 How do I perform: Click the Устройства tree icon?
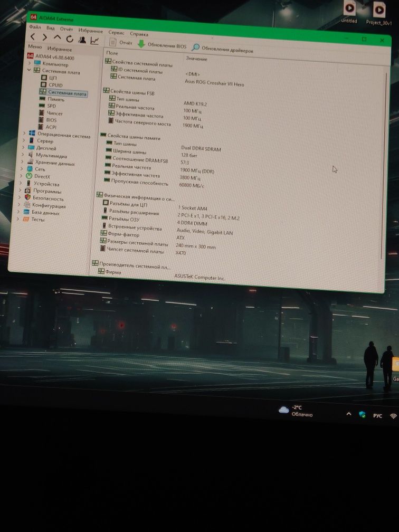pyautogui.click(x=28, y=183)
